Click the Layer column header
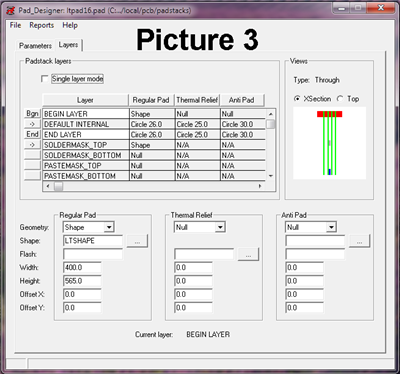Screen dimensions: 400x374 (x=85, y=100)
